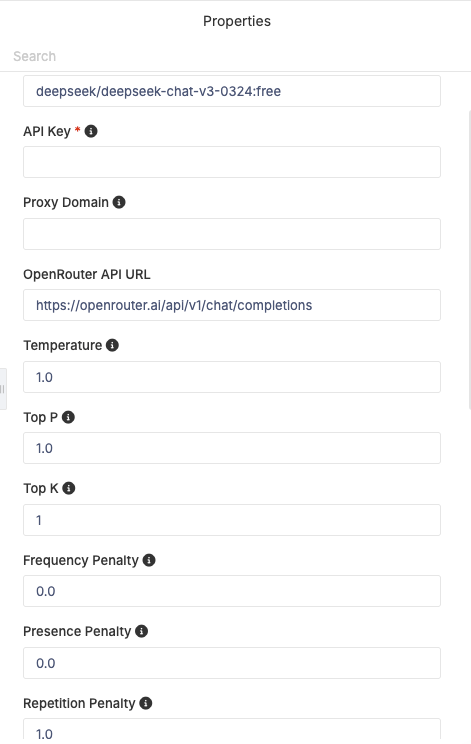This screenshot has width=471, height=744.
Task: Select the OpenRouter API URL field
Action: [x=232, y=305]
